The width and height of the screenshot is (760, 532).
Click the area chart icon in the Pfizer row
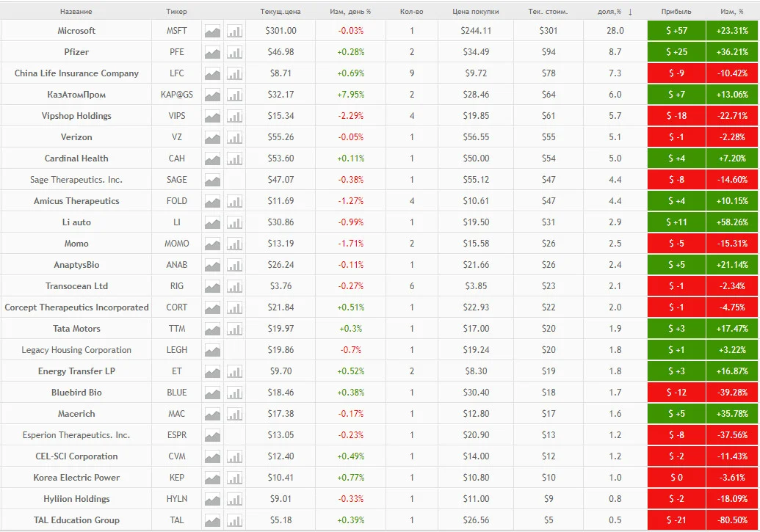pos(212,53)
